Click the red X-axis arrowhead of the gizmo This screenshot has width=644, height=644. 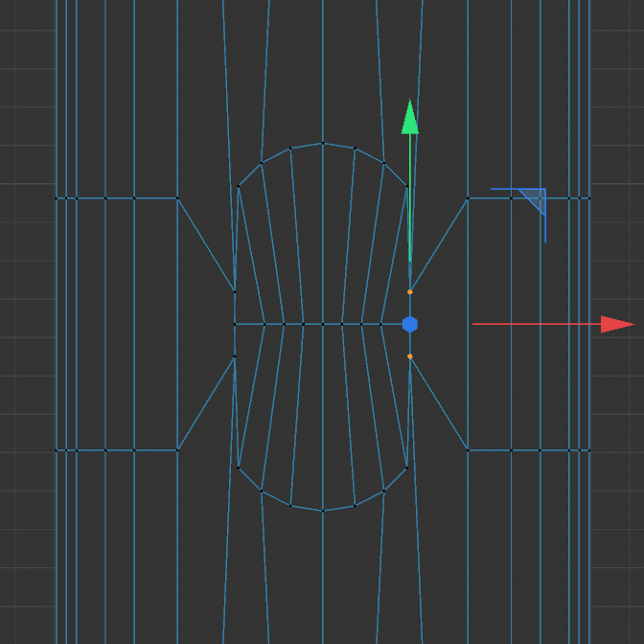(616, 324)
